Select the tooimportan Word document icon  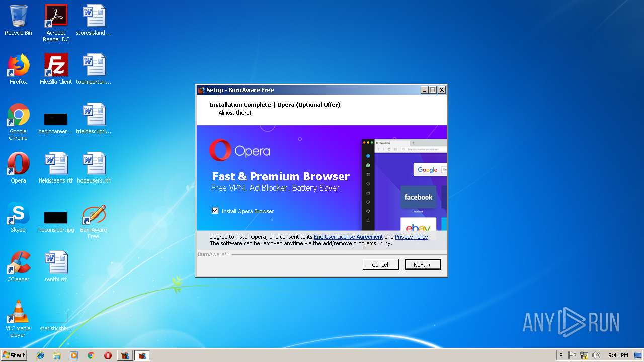94,69
